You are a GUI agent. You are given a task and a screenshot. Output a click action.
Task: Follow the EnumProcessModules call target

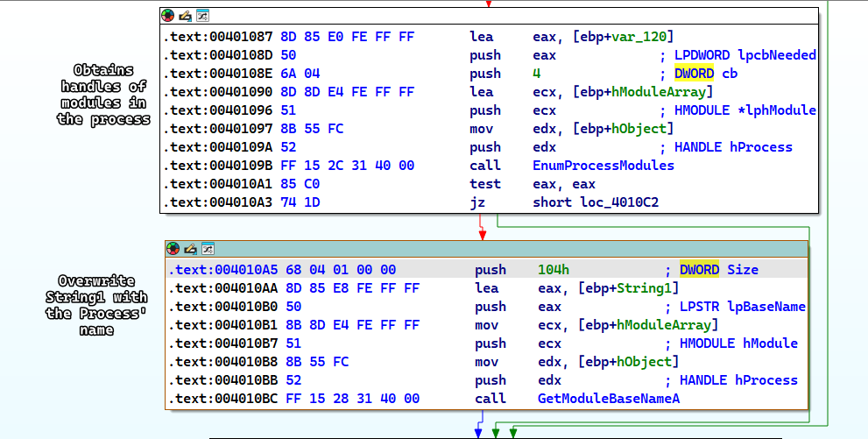coord(603,166)
